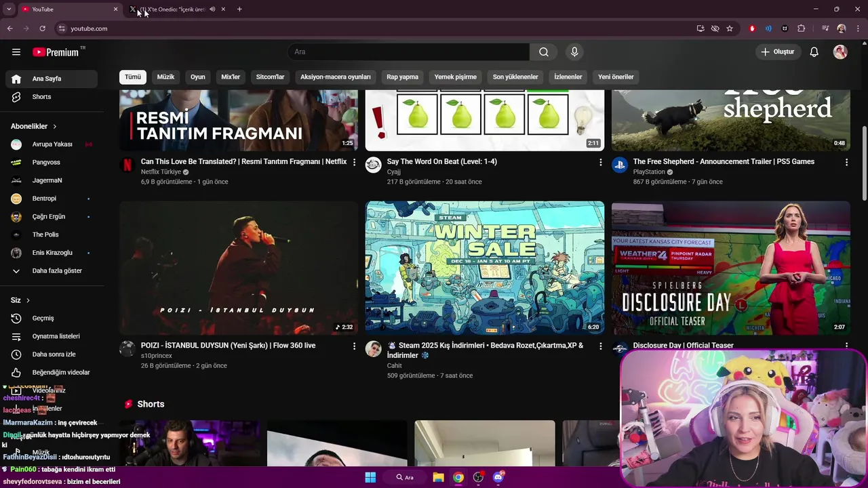Open more options for Steam 2025 Kış İndirimleri
This screenshot has height=488, width=868.
point(600,346)
